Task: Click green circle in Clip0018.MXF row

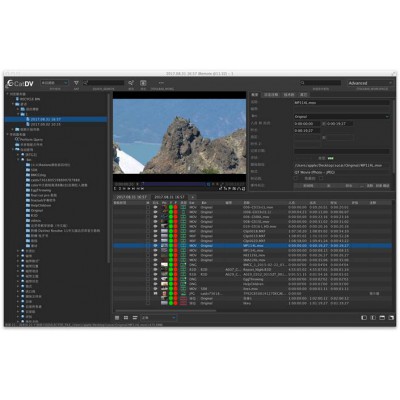Action: tap(171, 231)
